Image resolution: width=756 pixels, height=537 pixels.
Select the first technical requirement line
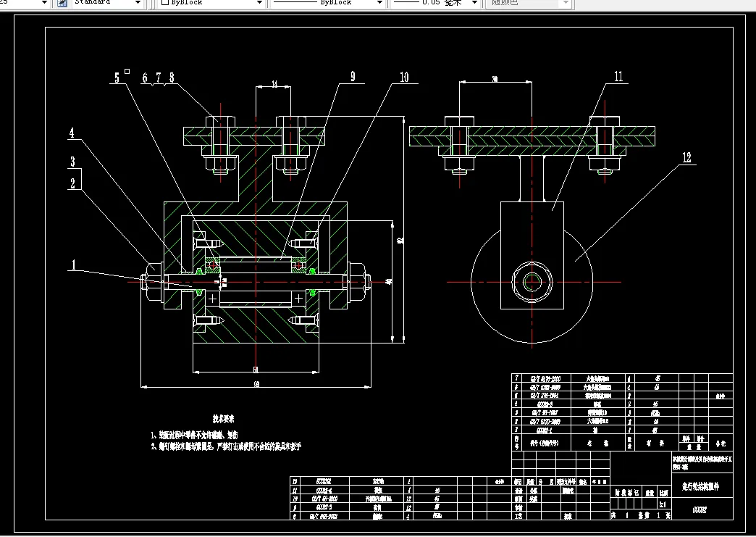pos(194,435)
